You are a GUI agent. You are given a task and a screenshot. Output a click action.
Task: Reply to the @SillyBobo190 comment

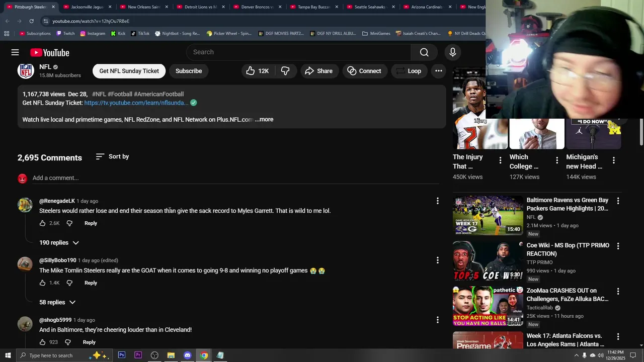tap(91, 283)
